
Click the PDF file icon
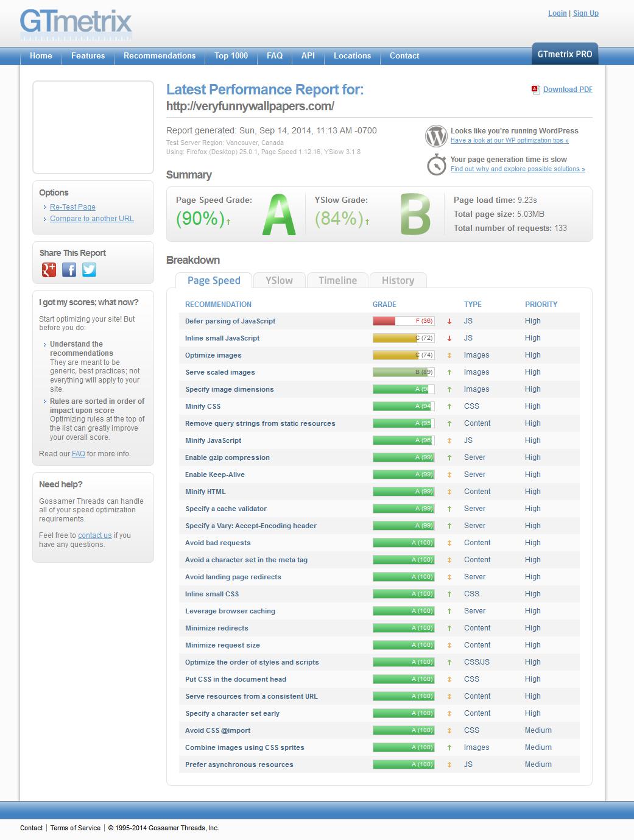click(x=535, y=90)
